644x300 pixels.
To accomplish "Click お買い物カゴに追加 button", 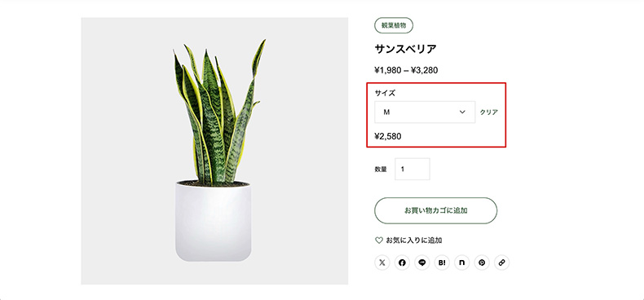I will point(436,210).
